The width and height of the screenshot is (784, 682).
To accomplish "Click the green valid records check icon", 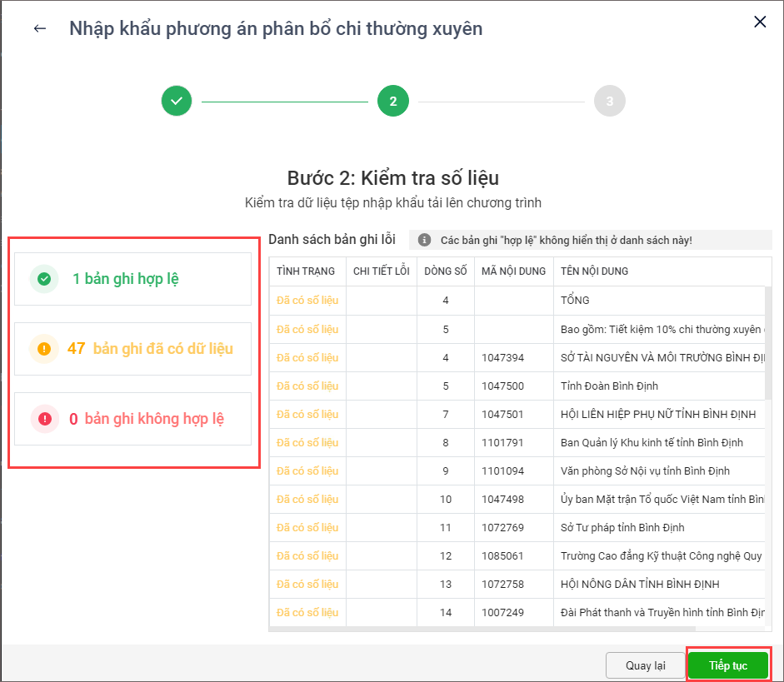I will 44,279.
